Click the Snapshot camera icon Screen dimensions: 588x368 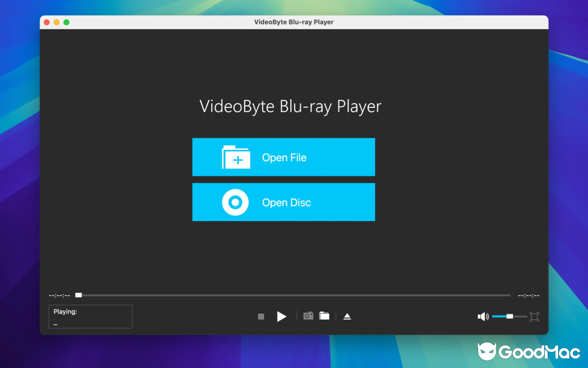[308, 316]
